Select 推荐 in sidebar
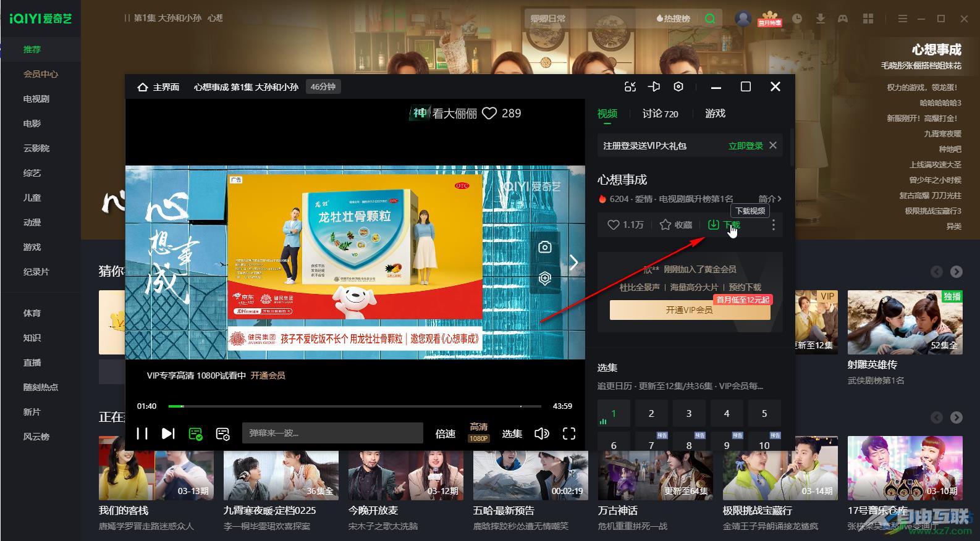Screen dimensions: 980x541 [x=32, y=49]
